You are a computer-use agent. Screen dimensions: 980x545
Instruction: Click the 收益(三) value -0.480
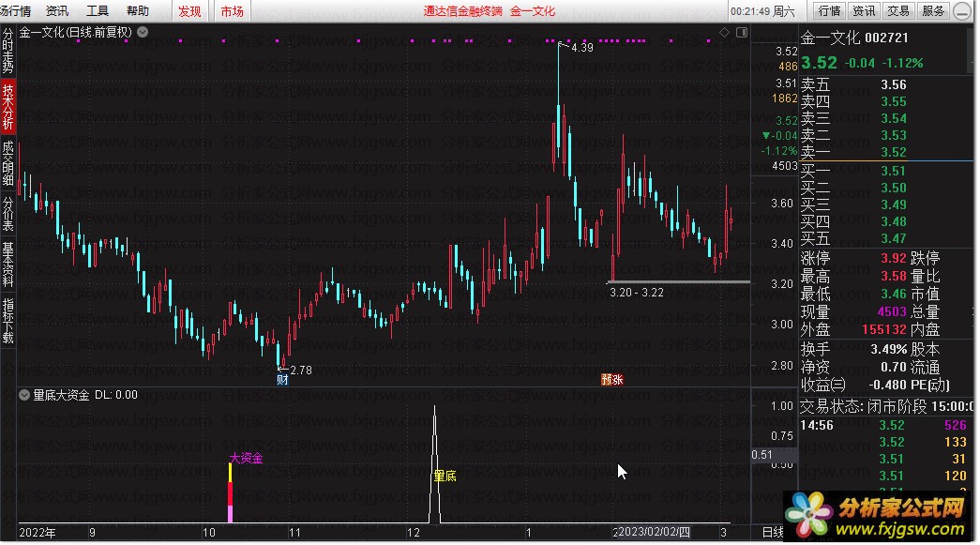click(x=887, y=385)
